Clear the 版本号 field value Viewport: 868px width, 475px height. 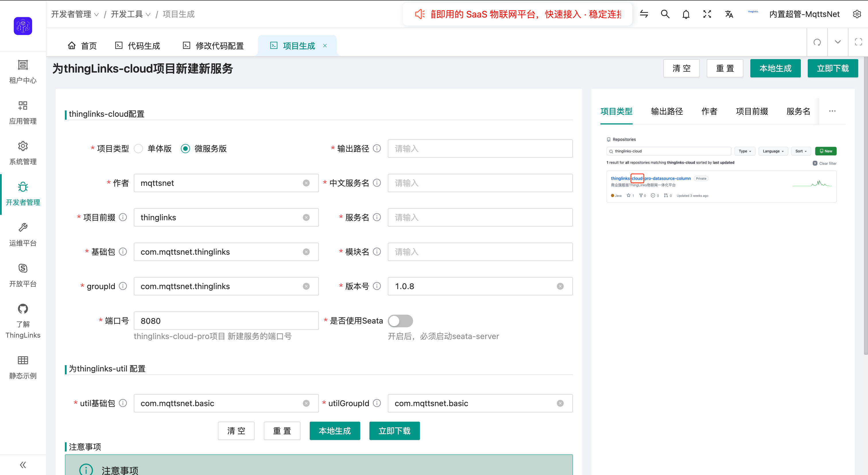(x=560, y=286)
